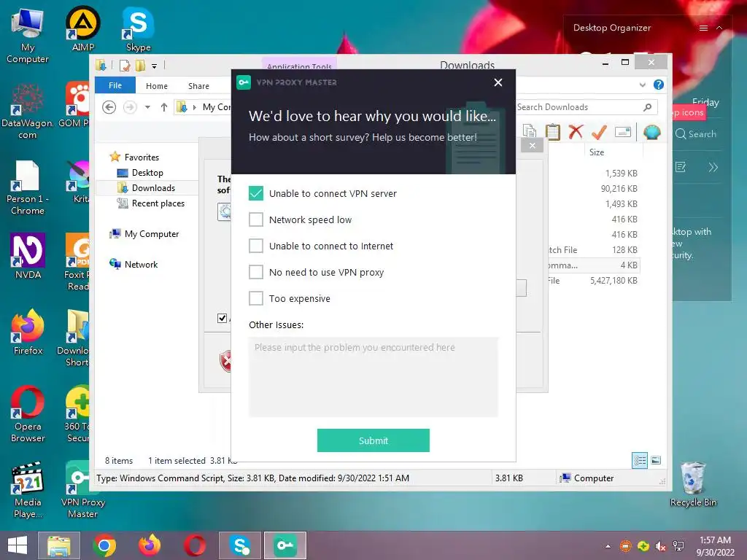Switch to details view icon
Image resolution: width=747 pixels, height=560 pixels.
coord(640,460)
